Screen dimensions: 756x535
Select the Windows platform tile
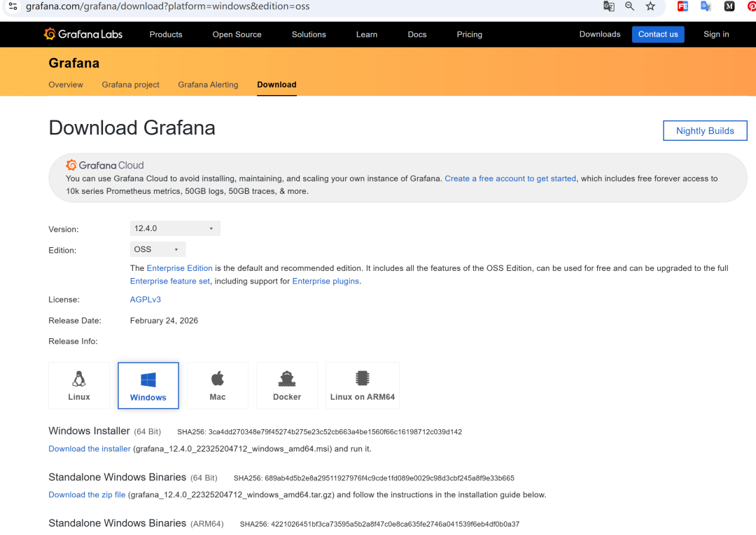[x=148, y=385]
